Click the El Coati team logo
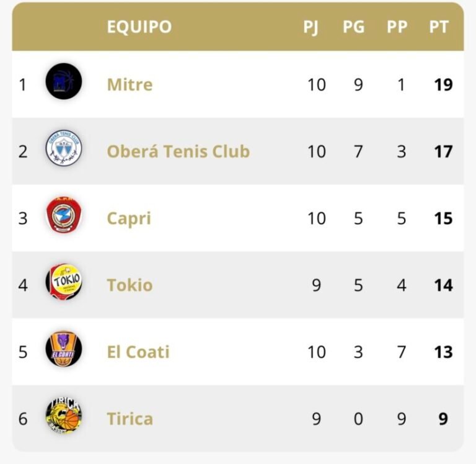476x464 pixels. point(63,349)
